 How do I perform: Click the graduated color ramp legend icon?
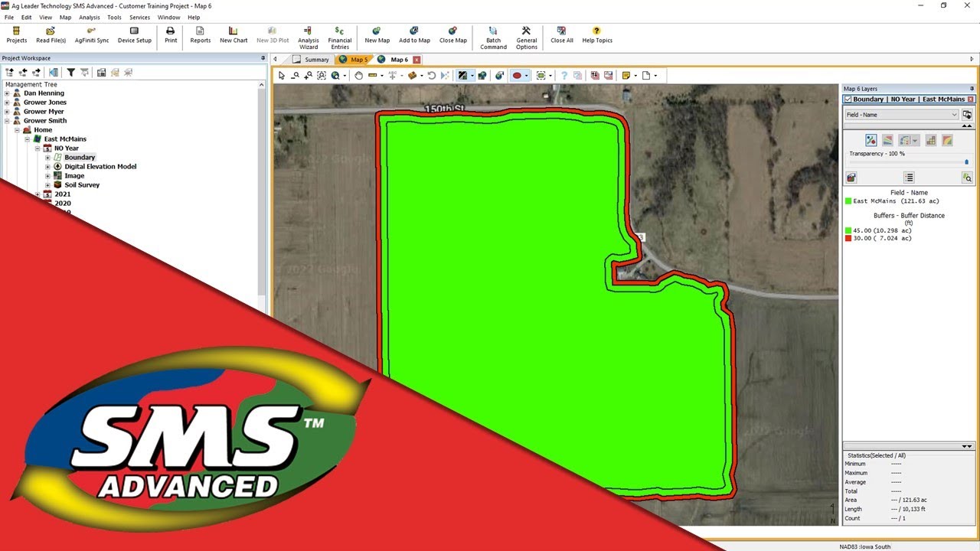[887, 140]
